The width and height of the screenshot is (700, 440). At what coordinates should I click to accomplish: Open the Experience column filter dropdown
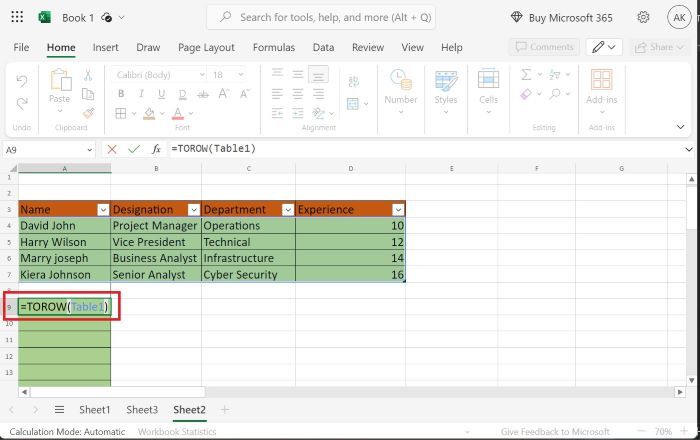pyautogui.click(x=398, y=210)
